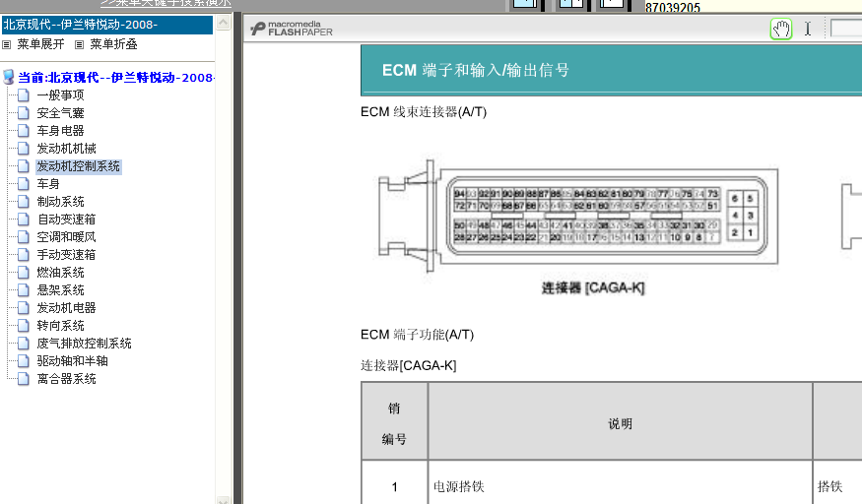This screenshot has width=862, height=504.
Task: Click the 说明 table column header
Action: click(x=620, y=423)
